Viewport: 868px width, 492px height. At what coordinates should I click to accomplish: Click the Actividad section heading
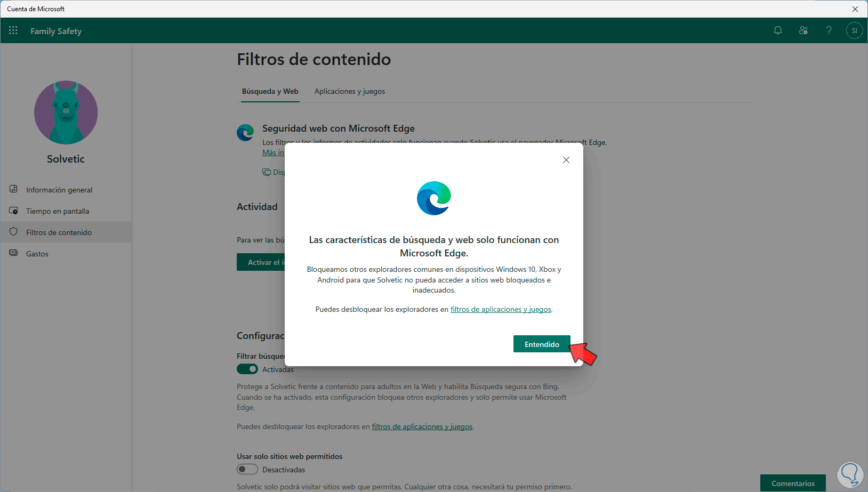pos(257,207)
